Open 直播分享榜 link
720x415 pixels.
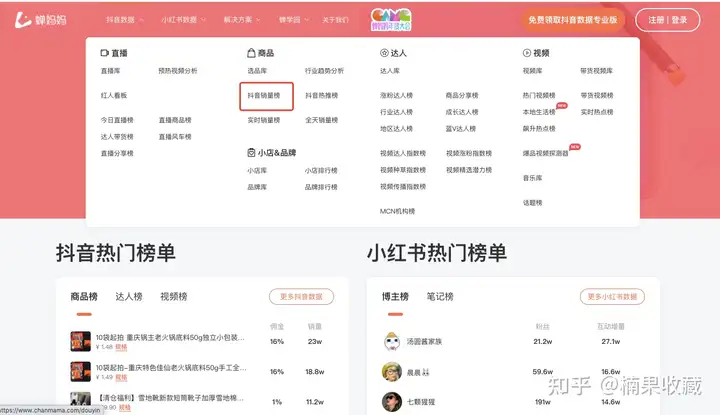117,153
